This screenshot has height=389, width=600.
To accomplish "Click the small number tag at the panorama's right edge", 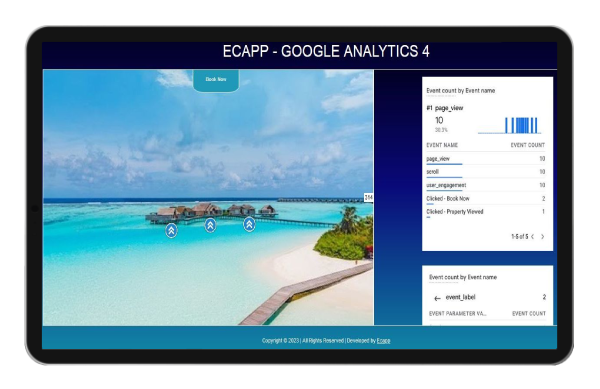I will point(368,197).
